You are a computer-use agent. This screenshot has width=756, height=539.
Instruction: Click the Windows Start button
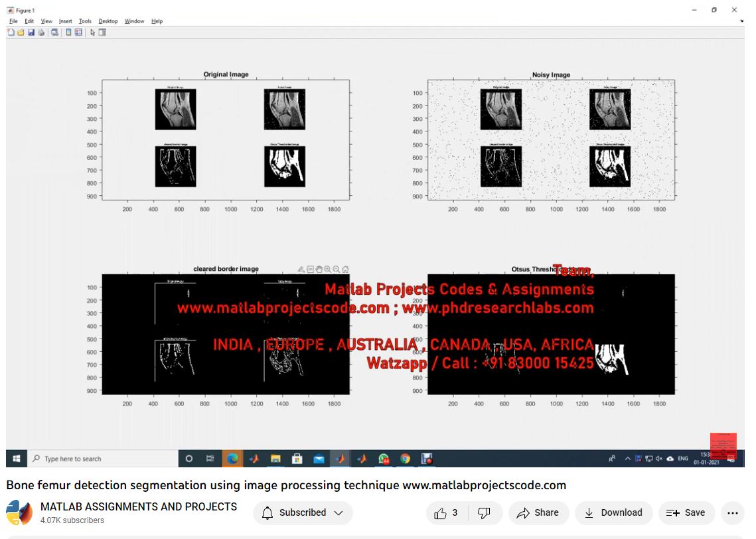pyautogui.click(x=17, y=459)
